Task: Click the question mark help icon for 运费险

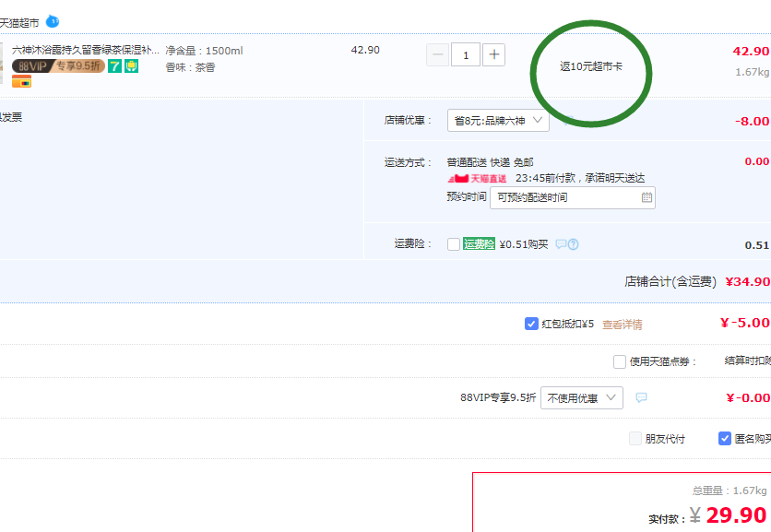Action: [x=574, y=244]
